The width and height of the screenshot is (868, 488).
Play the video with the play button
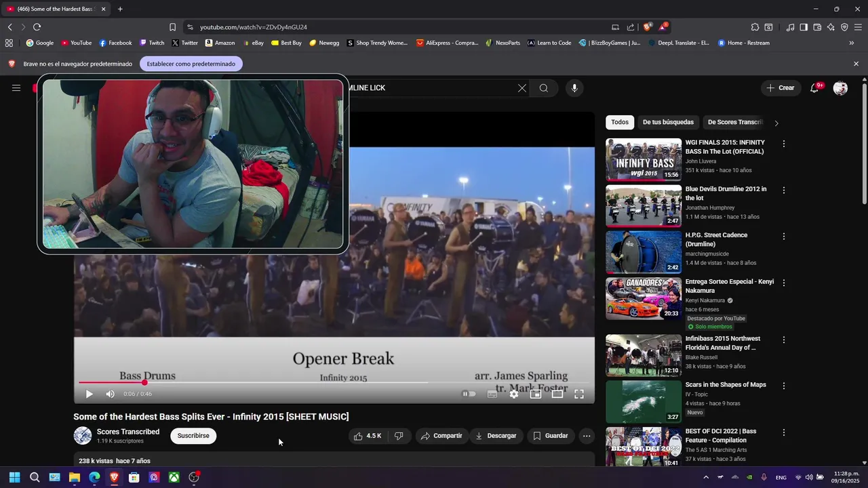pyautogui.click(x=89, y=394)
